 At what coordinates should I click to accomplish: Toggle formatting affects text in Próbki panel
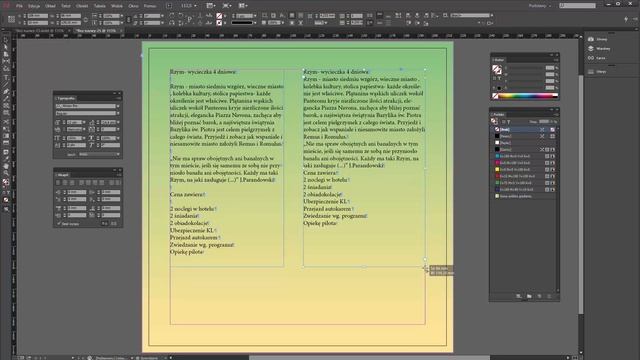pos(509,122)
